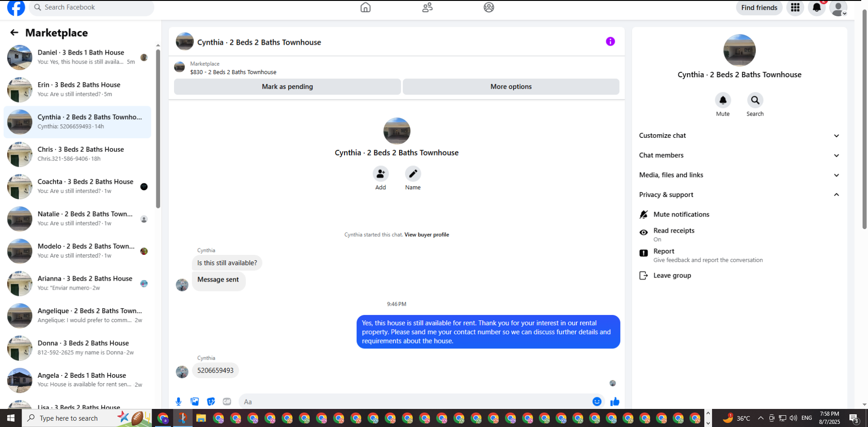The image size is (868, 427).
Task: Click the message bubble with number 5206659493
Action: pyautogui.click(x=216, y=371)
